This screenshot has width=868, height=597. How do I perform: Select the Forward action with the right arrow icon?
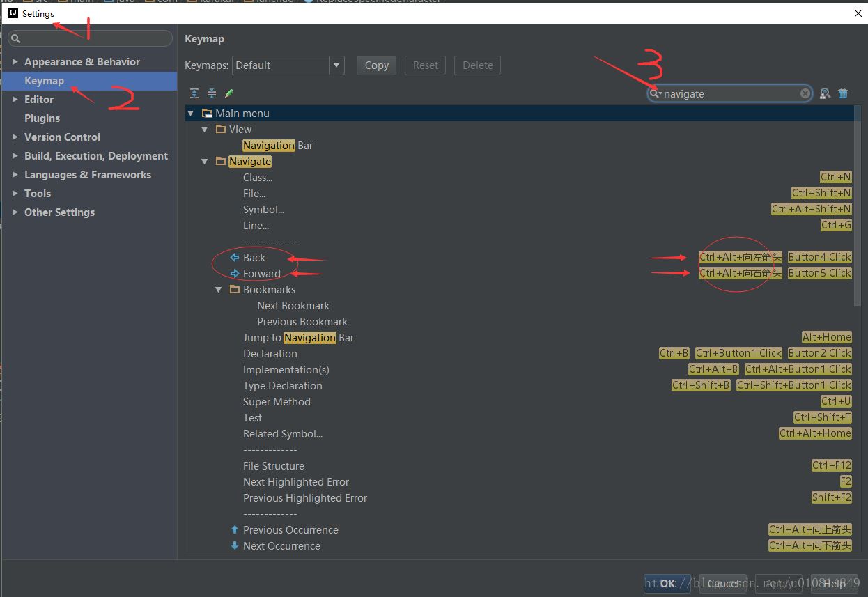(x=255, y=274)
